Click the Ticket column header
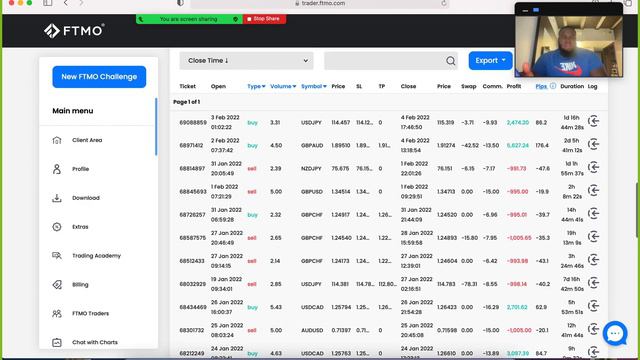Viewport: 640px width, 360px height. click(x=188, y=86)
